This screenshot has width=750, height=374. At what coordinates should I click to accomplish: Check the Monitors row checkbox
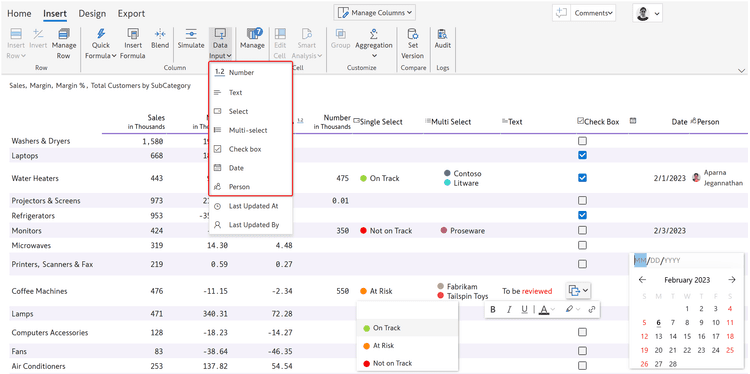click(582, 231)
